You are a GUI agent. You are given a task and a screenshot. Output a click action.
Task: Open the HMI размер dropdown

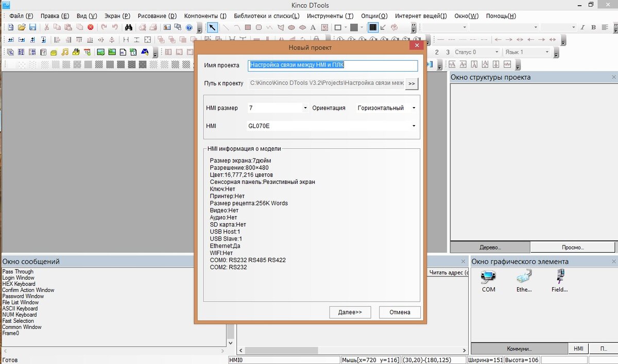(305, 108)
